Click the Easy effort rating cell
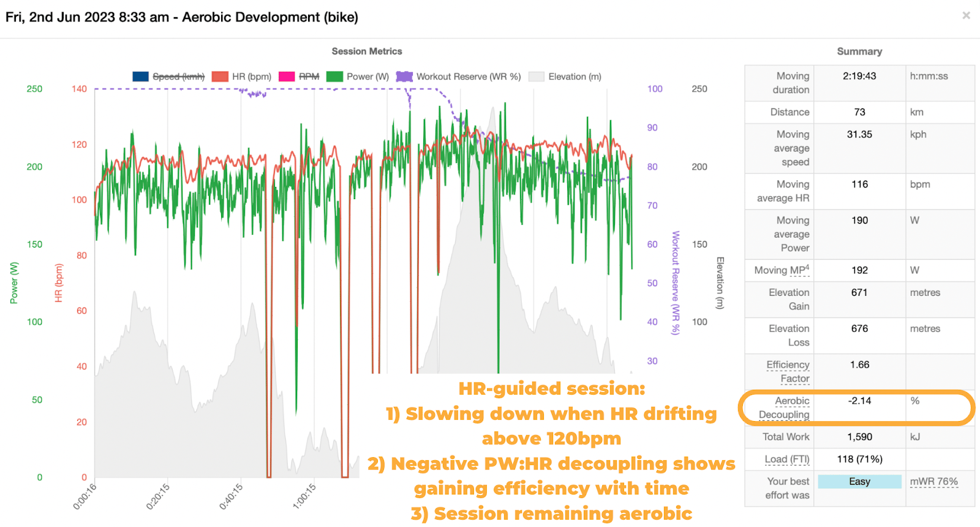The height and width of the screenshot is (527, 980). pos(859,482)
